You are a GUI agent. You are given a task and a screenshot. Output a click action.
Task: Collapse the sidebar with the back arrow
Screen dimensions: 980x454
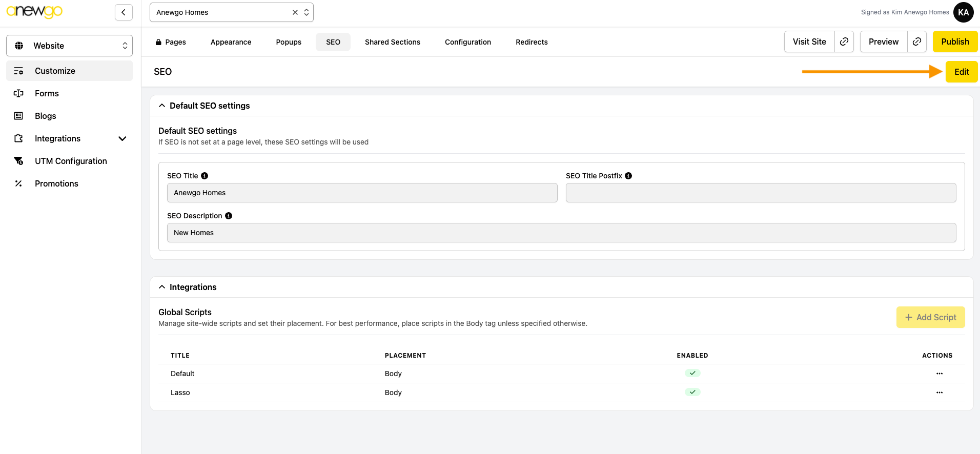(124, 12)
